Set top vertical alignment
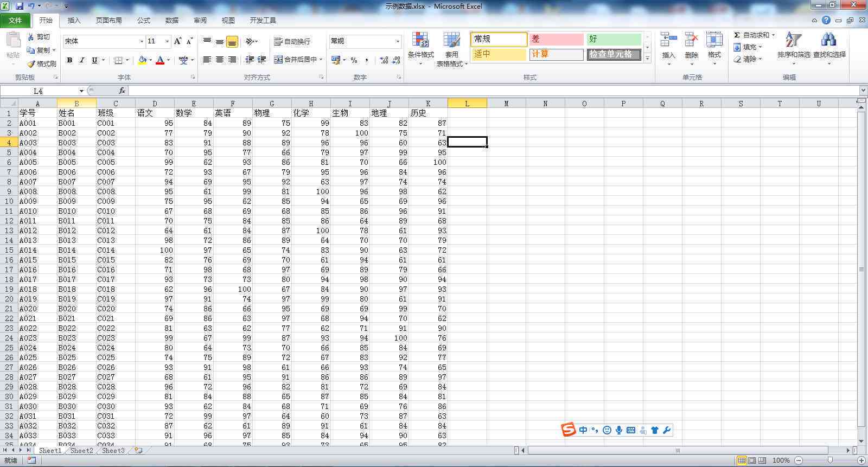This screenshot has width=868, height=467. [207, 41]
